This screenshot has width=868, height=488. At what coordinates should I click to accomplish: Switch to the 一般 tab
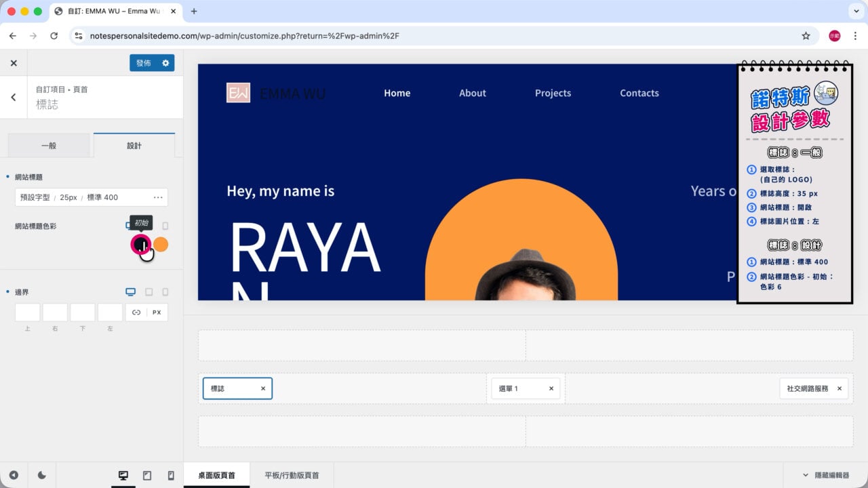(49, 146)
